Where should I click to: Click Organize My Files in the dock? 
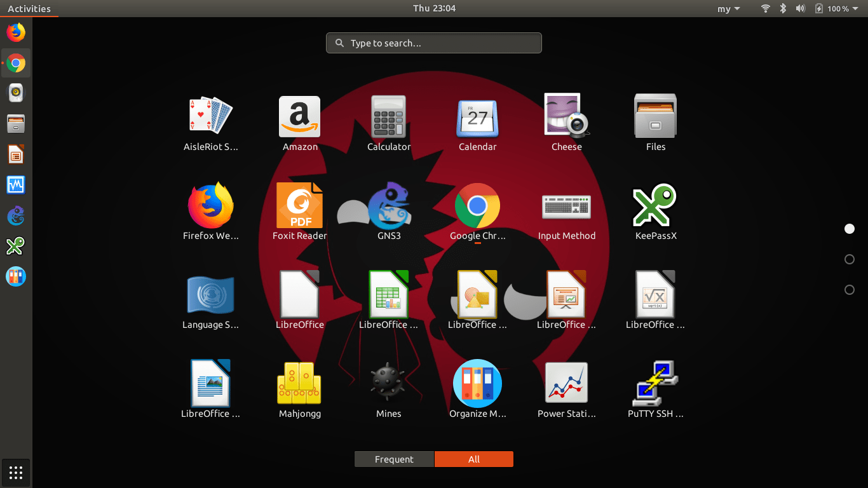16,276
